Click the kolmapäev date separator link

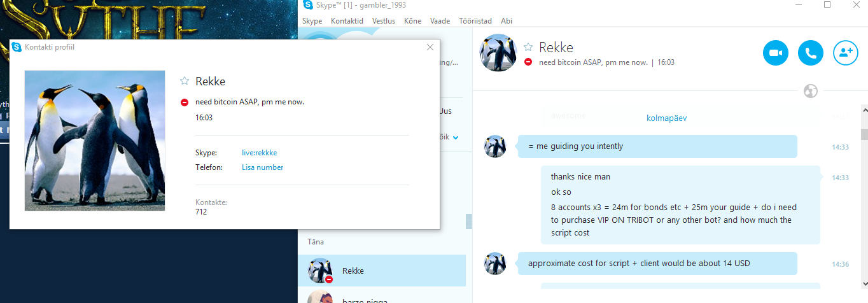[x=666, y=118]
